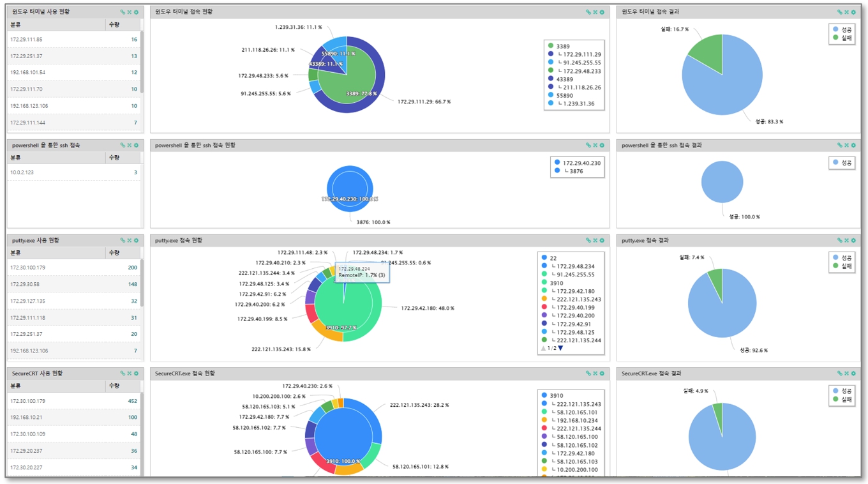The image size is (868, 484).
Task: Sort by 분류 column in SecureCRT 사용 현황
Action: (56, 386)
